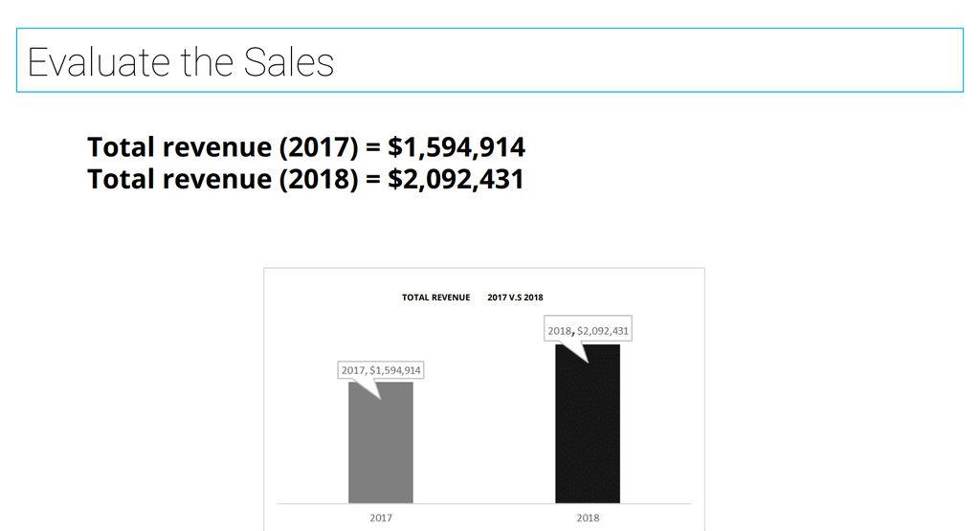Image resolution: width=980 pixels, height=531 pixels.
Task: Select the "2017 V.S 2018" chart subtitle
Action: click(515, 298)
